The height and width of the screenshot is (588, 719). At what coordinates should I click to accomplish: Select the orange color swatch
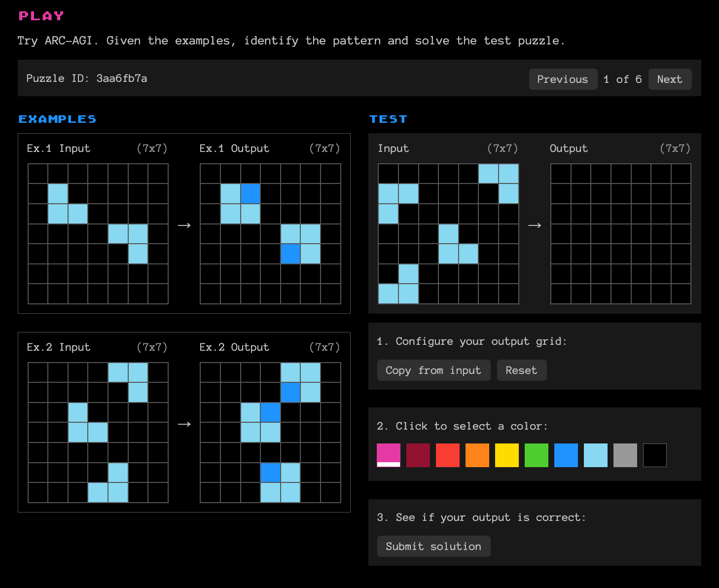[477, 455]
